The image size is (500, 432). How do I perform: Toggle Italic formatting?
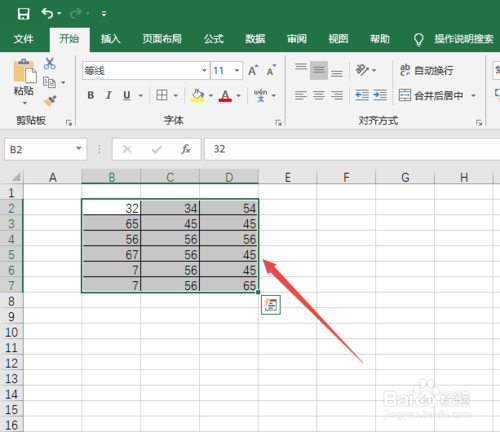108,95
